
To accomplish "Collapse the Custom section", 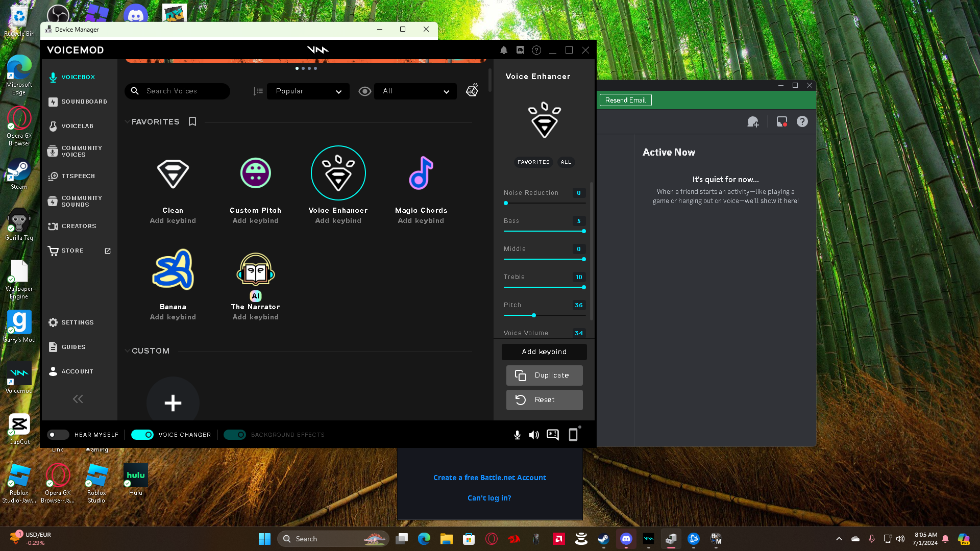I will pyautogui.click(x=127, y=351).
